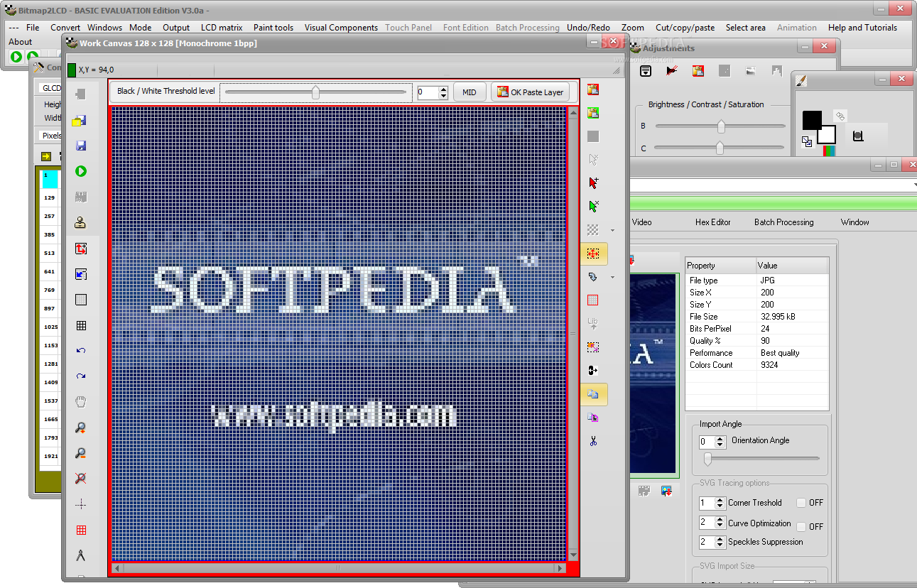Image resolution: width=917 pixels, height=588 pixels.
Task: Open the Undo/Redo menu
Action: pyautogui.click(x=588, y=28)
